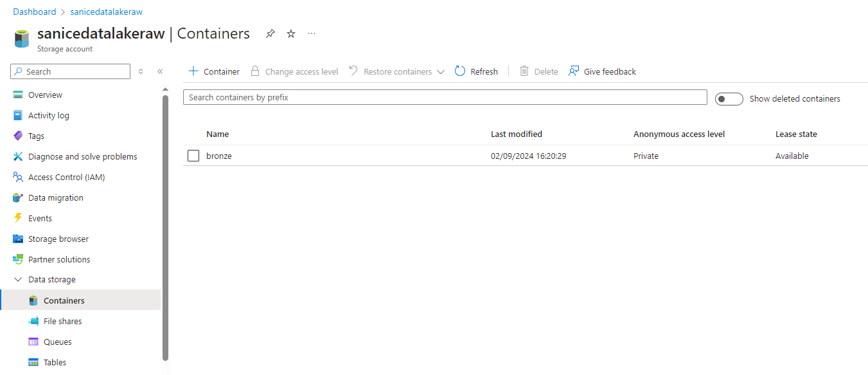This screenshot has height=375, width=868.
Task: Open Diagnose and solve problems item
Action: pos(83,156)
